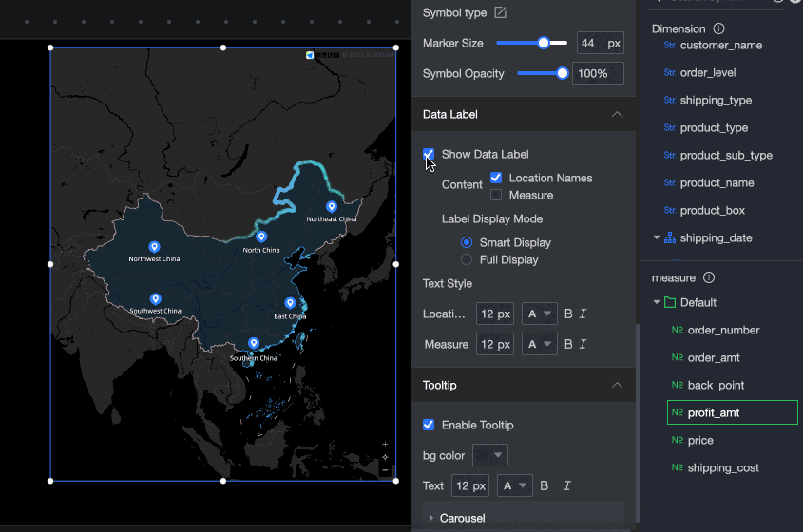803x532 pixels.
Task: Click the Symbol Opacity percent field
Action: point(598,73)
